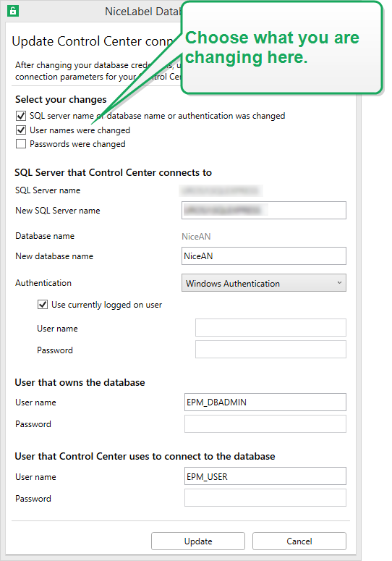
Task: Click the User that owns the database heading
Action: (x=80, y=382)
